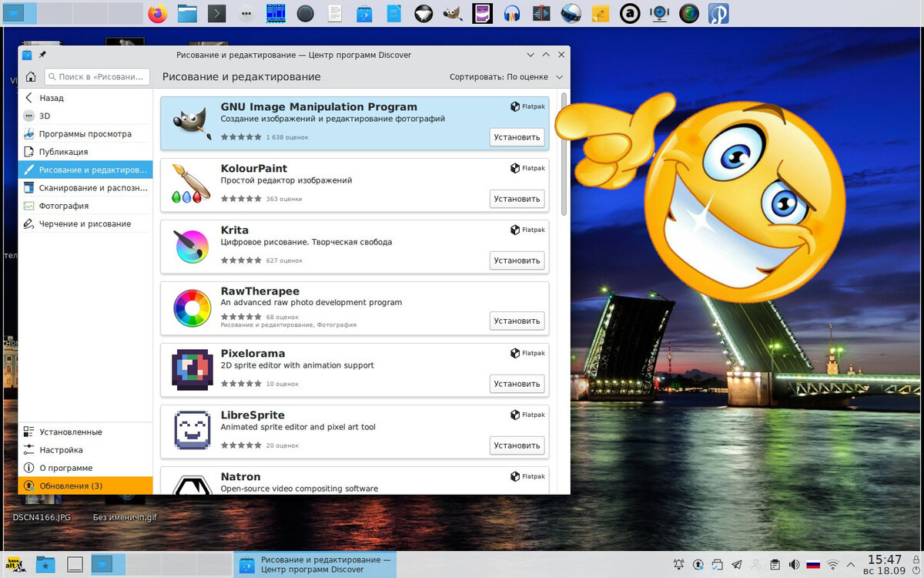
Task: Open the clock showing 15:47
Action: [884, 565]
